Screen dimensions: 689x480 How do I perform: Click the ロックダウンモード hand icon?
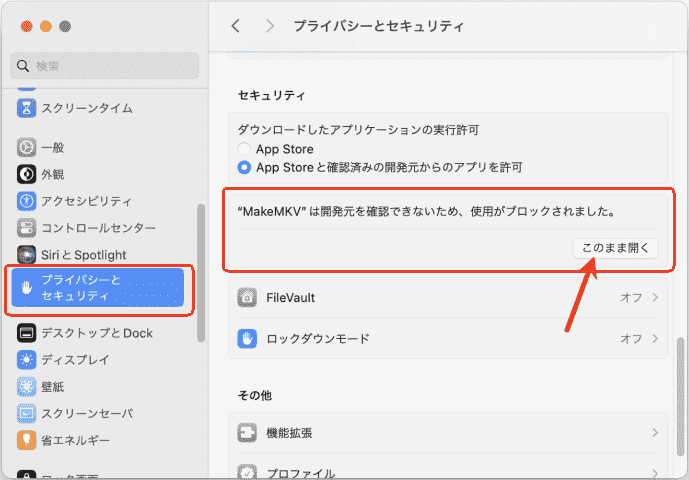(x=247, y=339)
